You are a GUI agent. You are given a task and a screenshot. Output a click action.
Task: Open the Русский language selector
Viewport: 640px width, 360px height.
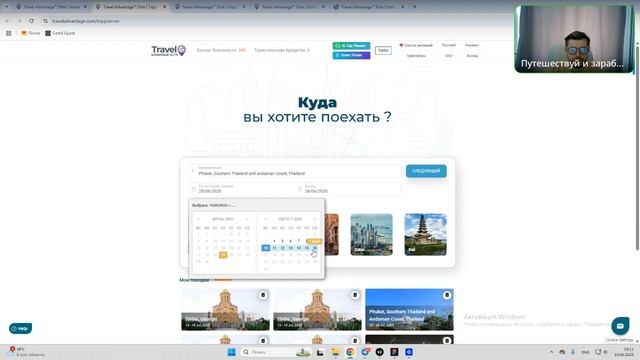tap(449, 45)
